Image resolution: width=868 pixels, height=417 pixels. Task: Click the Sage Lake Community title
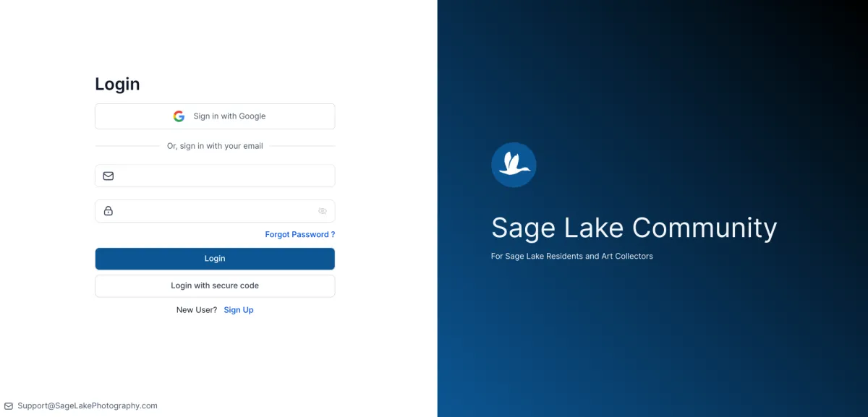click(x=634, y=228)
